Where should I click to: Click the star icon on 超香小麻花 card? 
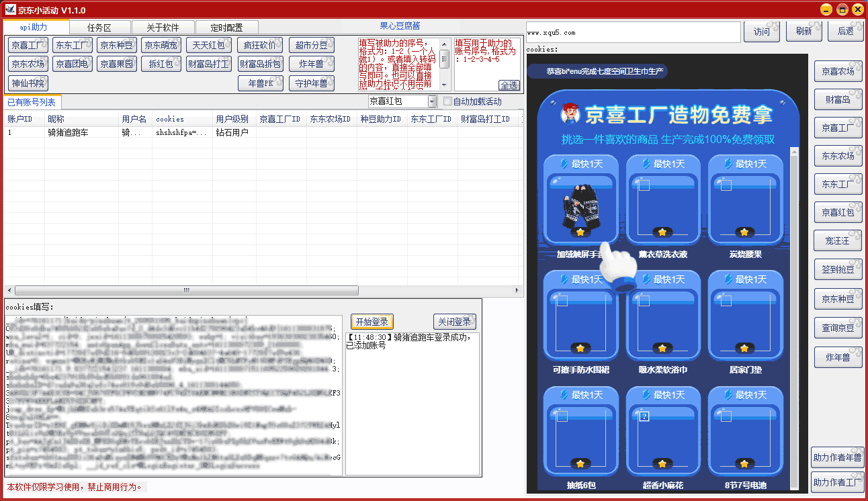[662, 463]
